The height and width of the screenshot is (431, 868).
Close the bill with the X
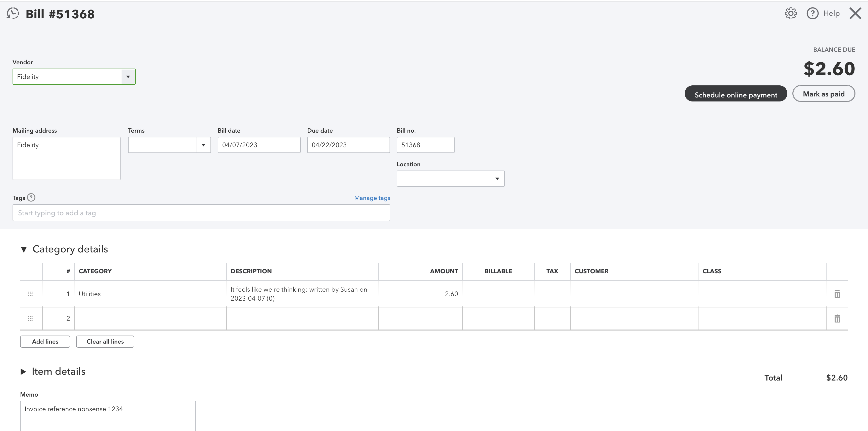[855, 14]
